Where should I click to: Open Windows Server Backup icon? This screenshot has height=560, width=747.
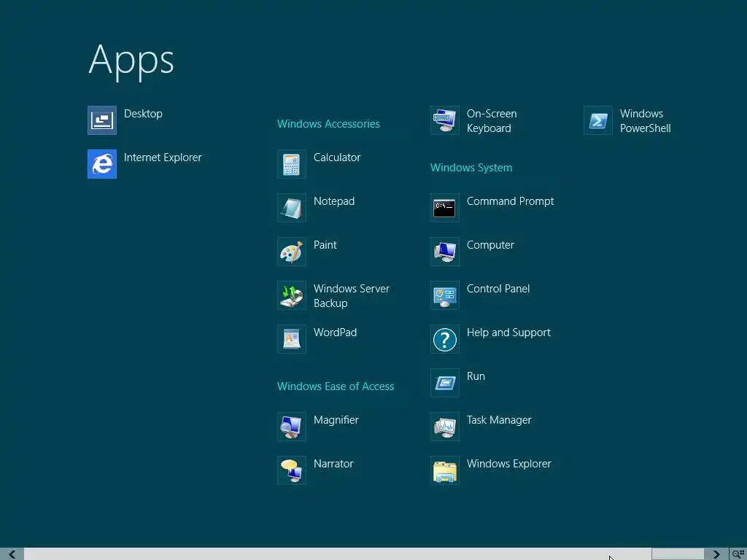(x=292, y=295)
